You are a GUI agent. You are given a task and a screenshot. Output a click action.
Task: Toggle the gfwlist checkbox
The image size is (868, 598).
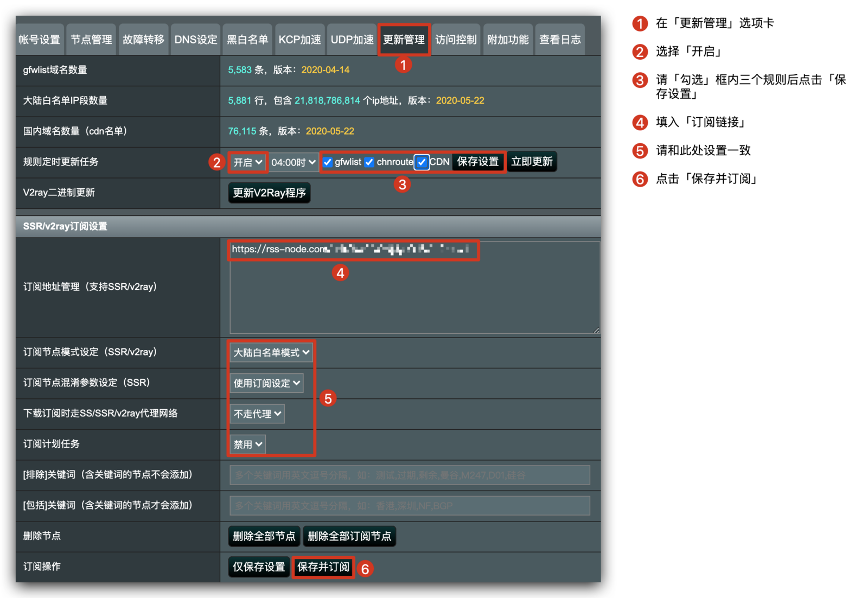[328, 162]
